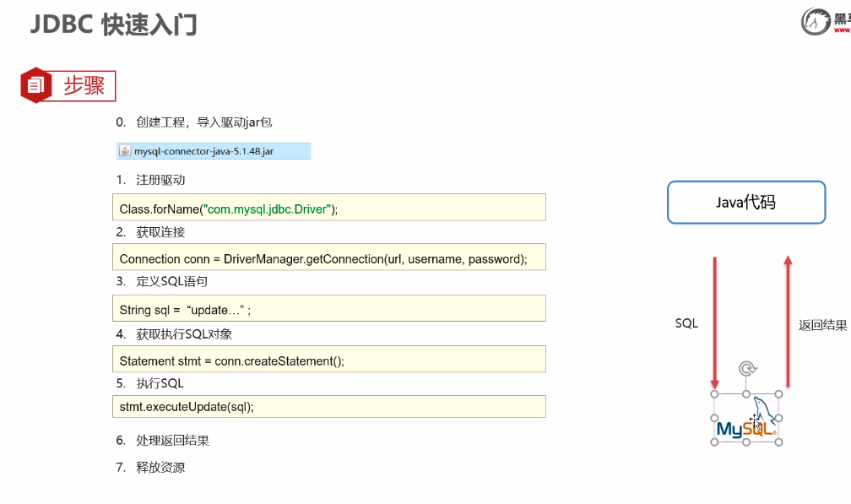851x504 pixels.
Task: Click the conn.createStatement code box
Action: pos(329,360)
